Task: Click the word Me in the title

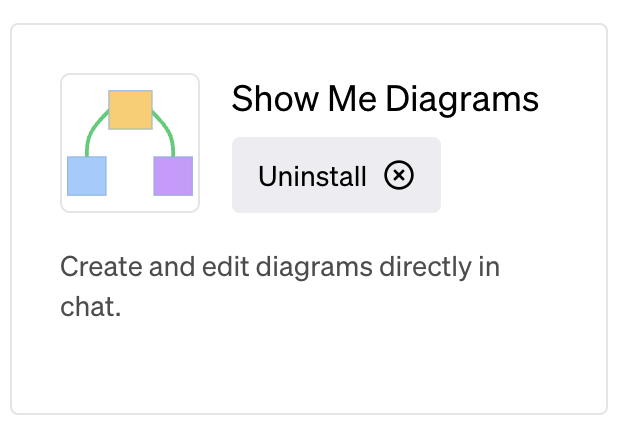Action: pos(352,98)
